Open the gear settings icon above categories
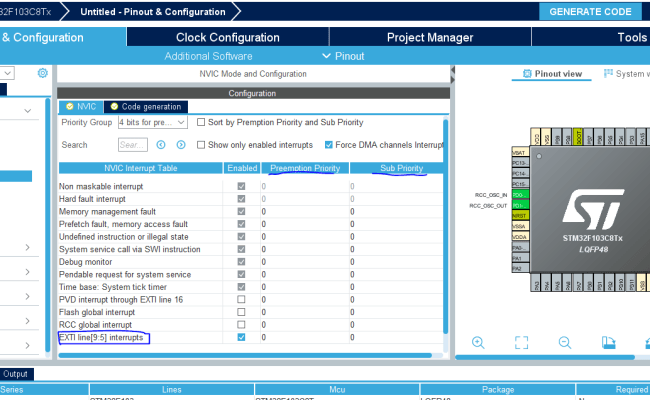Image resolution: width=650 pixels, height=400 pixels. 42,73
